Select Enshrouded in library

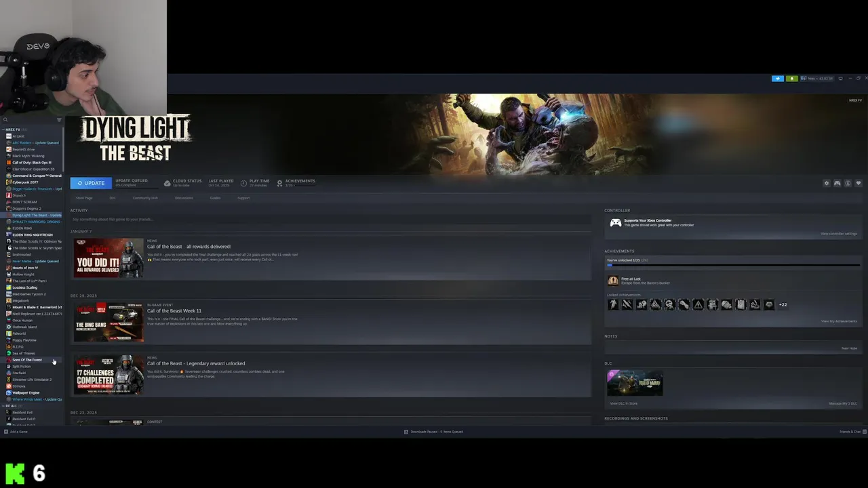(x=21, y=255)
